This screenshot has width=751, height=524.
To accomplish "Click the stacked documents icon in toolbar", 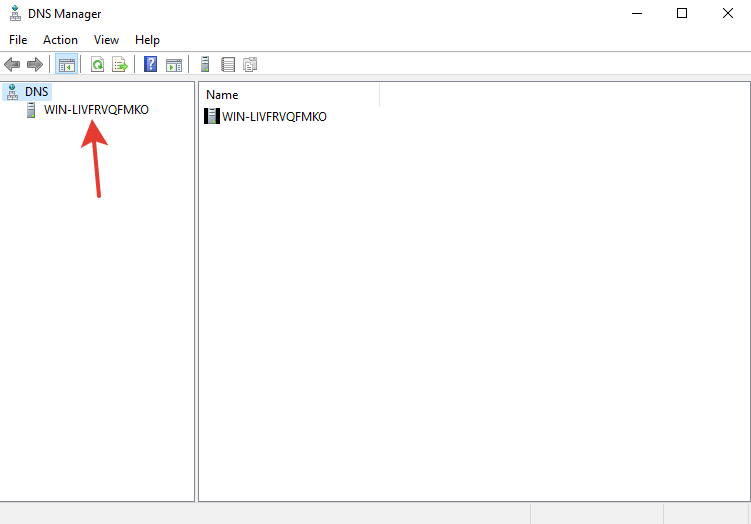I will [250, 64].
